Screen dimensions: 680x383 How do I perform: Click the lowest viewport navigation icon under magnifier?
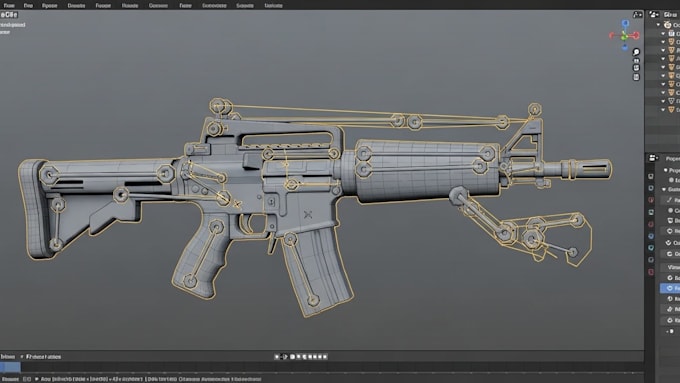click(636, 77)
